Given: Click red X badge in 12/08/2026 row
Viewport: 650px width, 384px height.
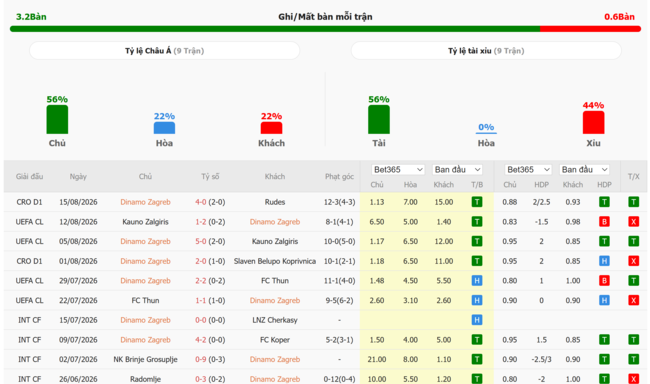Looking at the screenshot, I should tap(633, 222).
